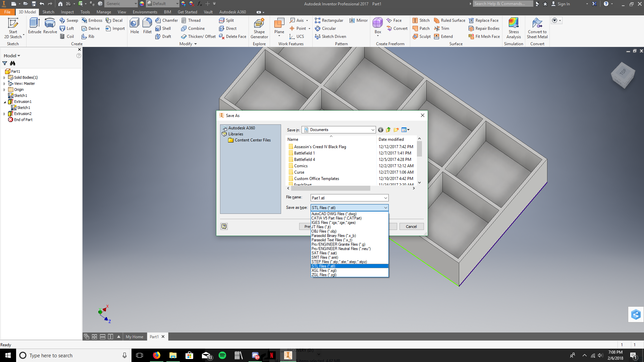Select the Chamfer tool

(x=166, y=20)
